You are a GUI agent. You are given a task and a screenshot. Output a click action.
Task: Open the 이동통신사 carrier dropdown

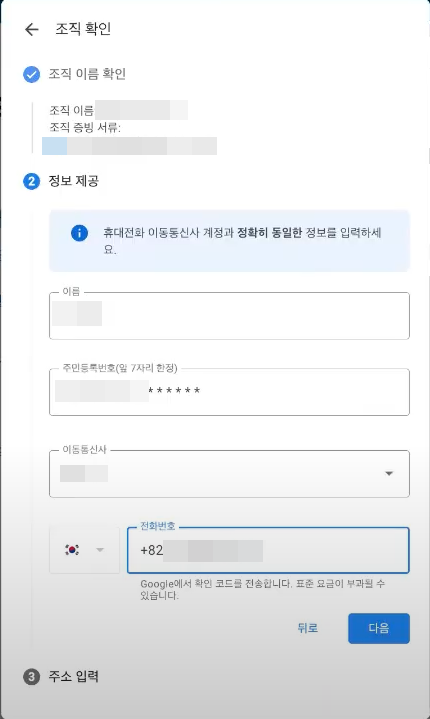coord(229,474)
